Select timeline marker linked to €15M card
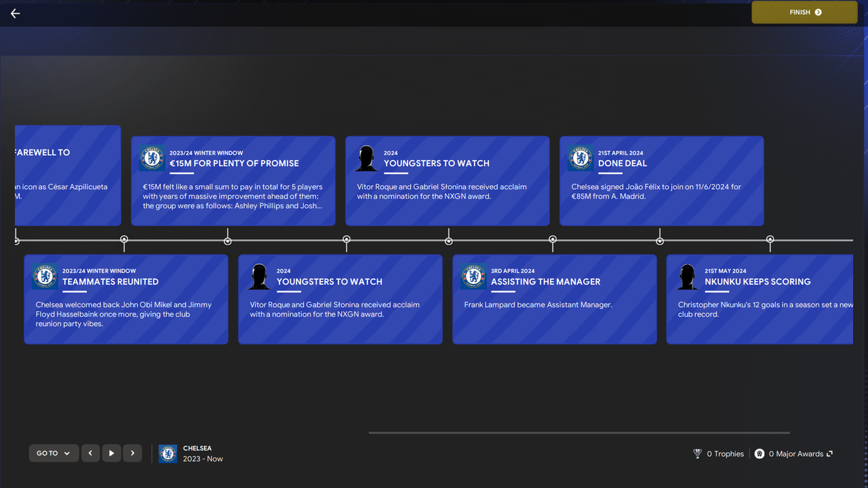 click(228, 241)
